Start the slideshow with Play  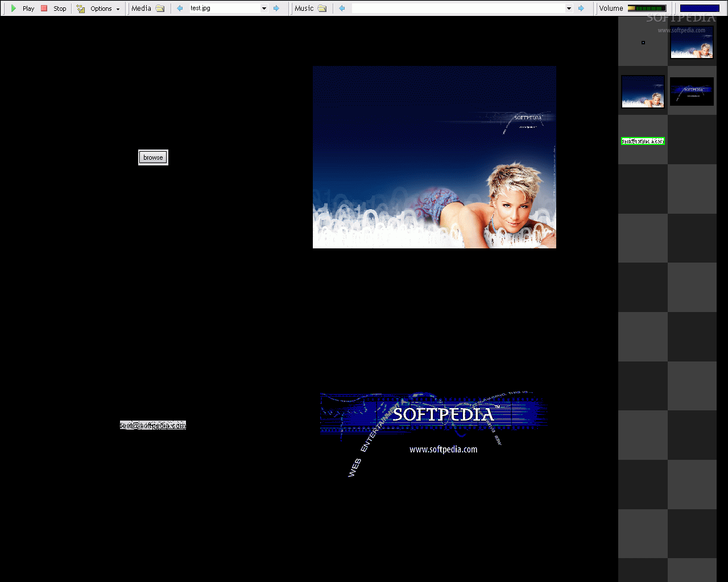23,9
